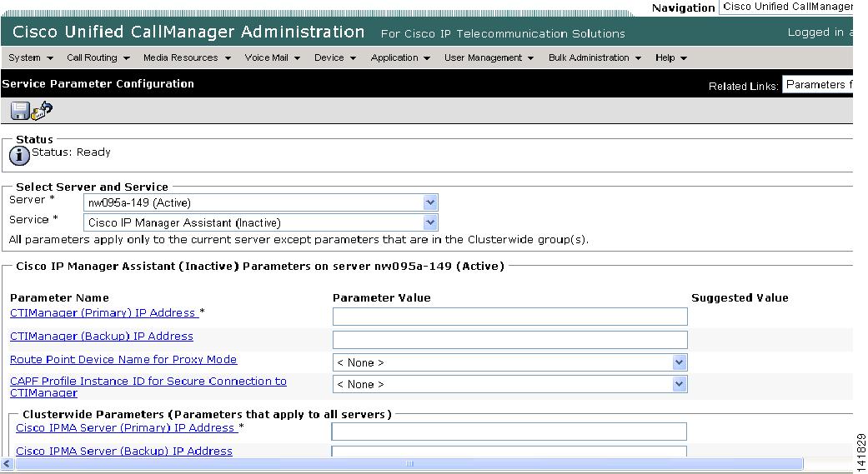Click CTIManager (Backup) IP Address link
The height and width of the screenshot is (474, 868).
[x=101, y=337]
